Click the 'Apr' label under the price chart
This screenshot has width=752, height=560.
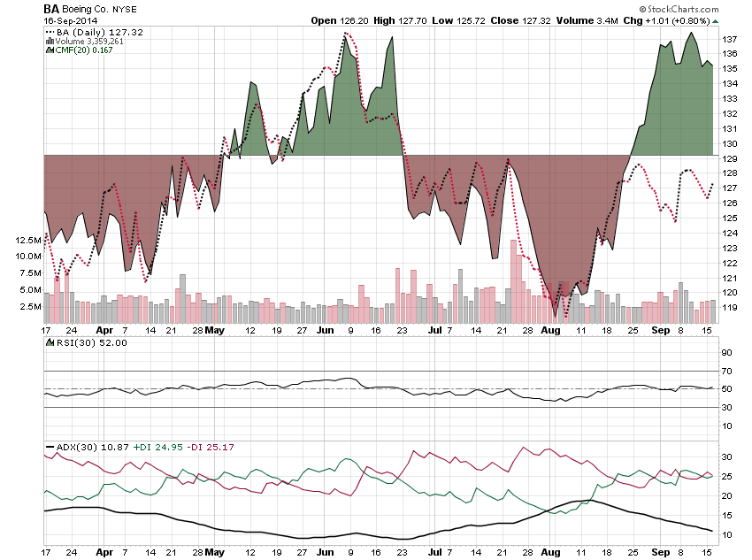(104, 330)
